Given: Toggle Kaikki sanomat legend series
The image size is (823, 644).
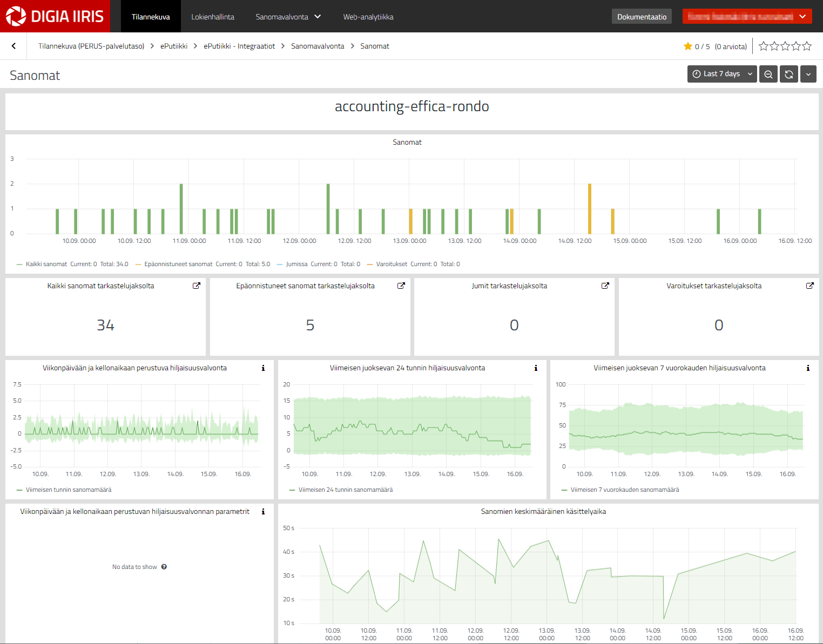Looking at the screenshot, I should [46, 264].
